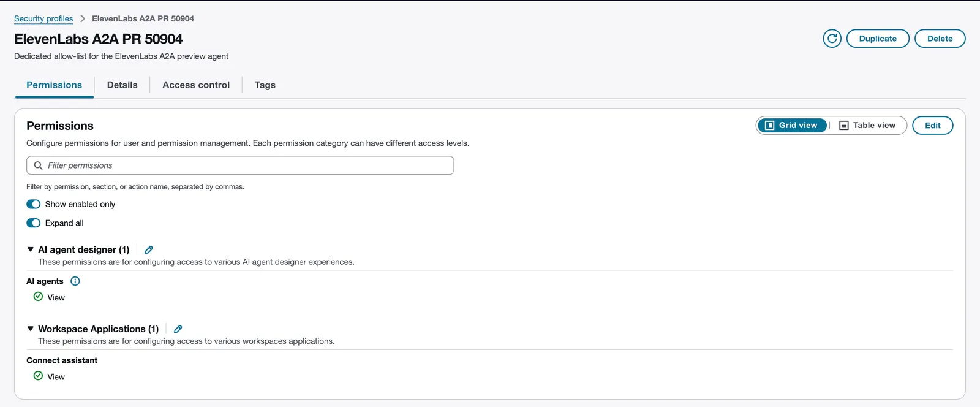Switch to Grid view

(x=792, y=125)
